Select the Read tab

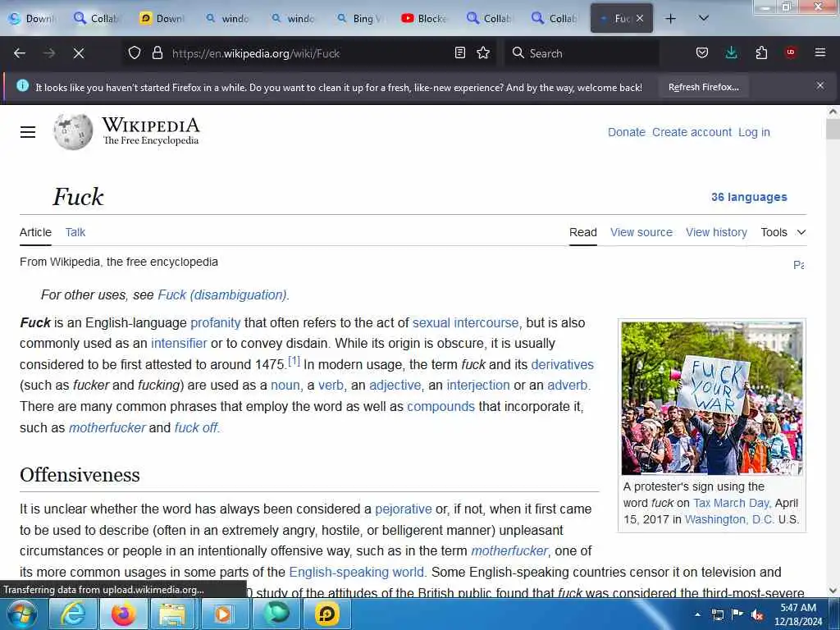click(x=583, y=232)
